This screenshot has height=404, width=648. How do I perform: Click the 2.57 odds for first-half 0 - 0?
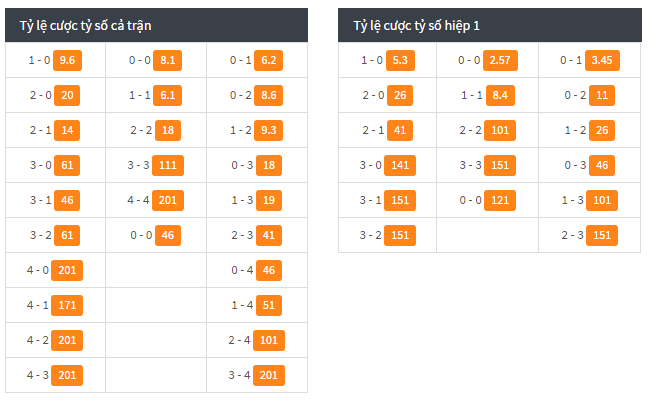pyautogui.click(x=500, y=60)
